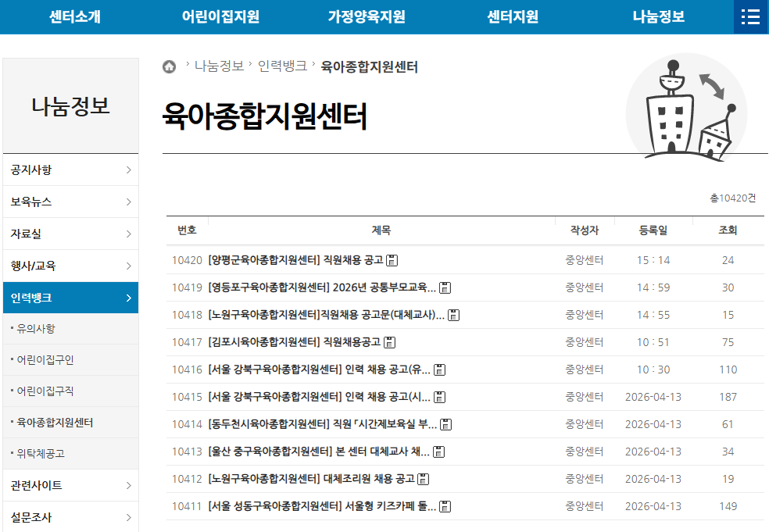Open the 센터지원 menu

513,16
